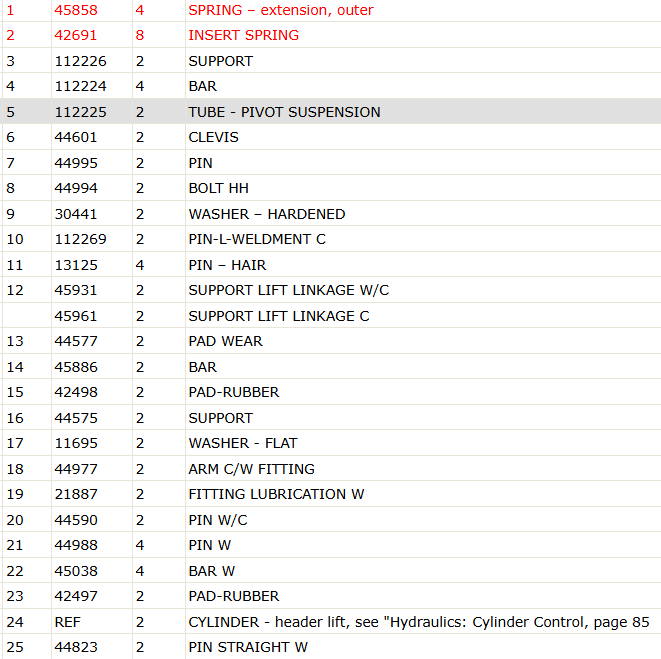The width and height of the screenshot is (661, 659).
Task: Select part number 45961
Action: pos(76,316)
